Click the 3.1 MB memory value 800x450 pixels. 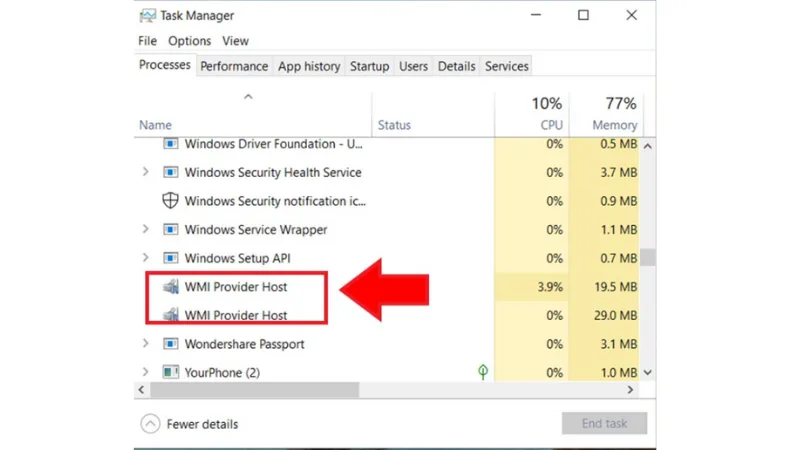[x=618, y=344]
